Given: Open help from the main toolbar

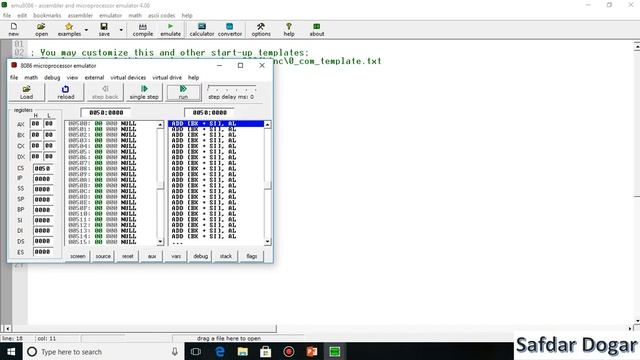Looking at the screenshot, I should [289, 30].
